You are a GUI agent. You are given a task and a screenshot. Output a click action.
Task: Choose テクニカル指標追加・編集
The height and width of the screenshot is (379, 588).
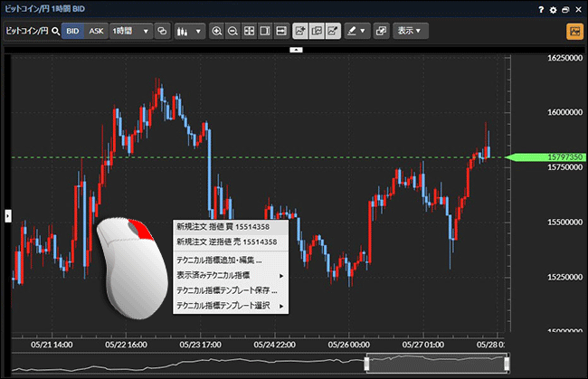click(219, 260)
